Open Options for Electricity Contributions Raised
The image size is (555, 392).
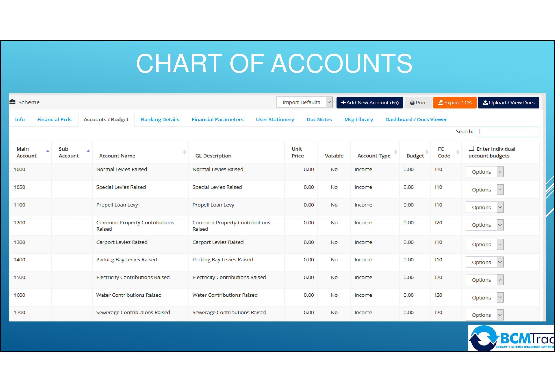pyautogui.click(x=485, y=280)
